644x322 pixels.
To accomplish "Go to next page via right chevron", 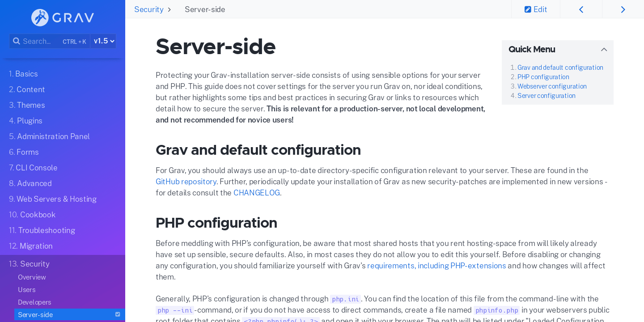I will tap(623, 9).
